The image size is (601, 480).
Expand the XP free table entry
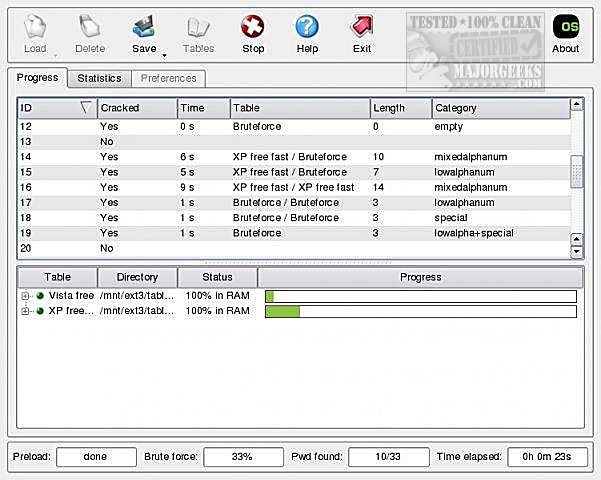(x=25, y=312)
